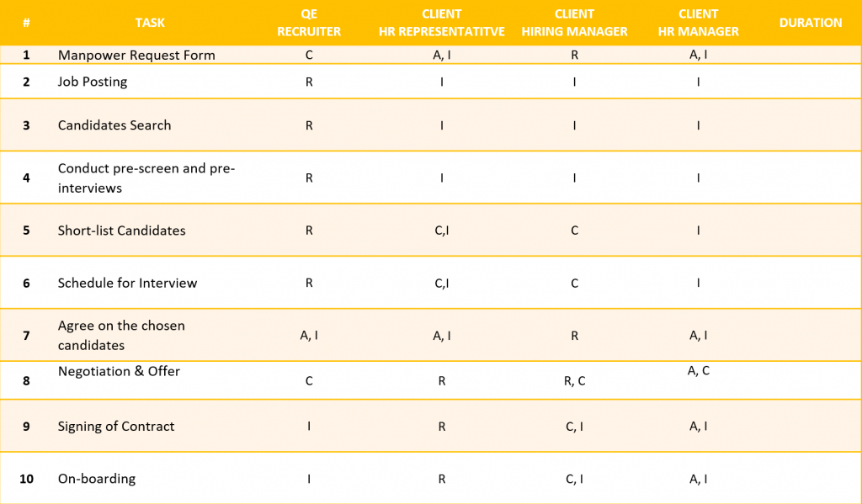
Task: Select the Schedule for Interview task
Action: tap(128, 283)
